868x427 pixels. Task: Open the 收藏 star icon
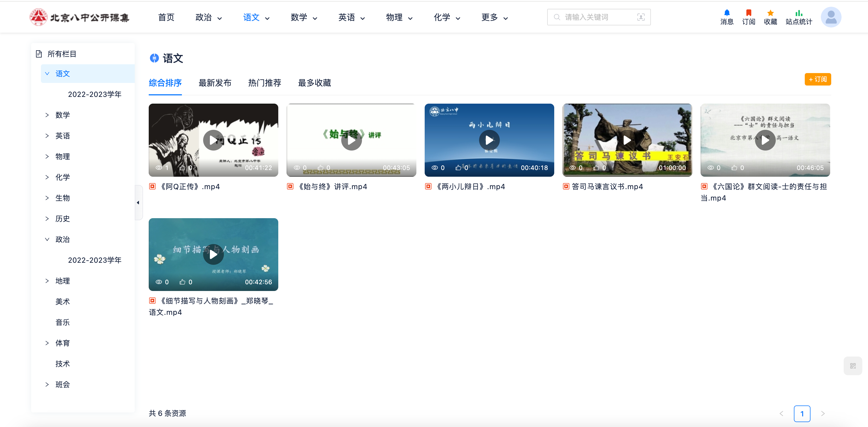click(x=770, y=13)
